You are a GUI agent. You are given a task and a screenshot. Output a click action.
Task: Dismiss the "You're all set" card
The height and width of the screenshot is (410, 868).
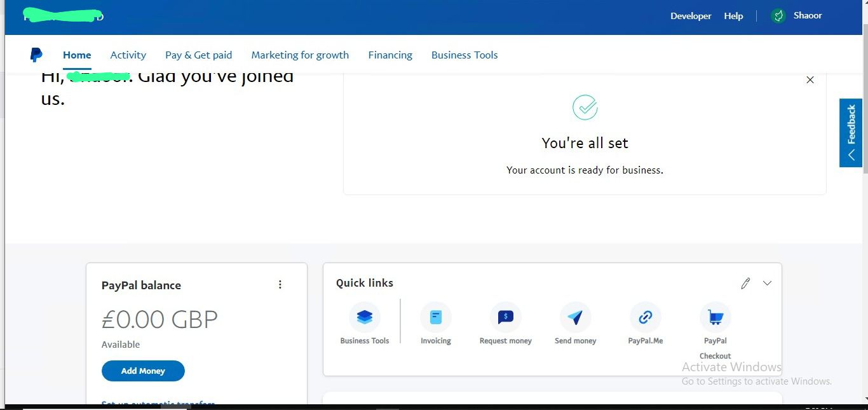pyautogui.click(x=810, y=80)
